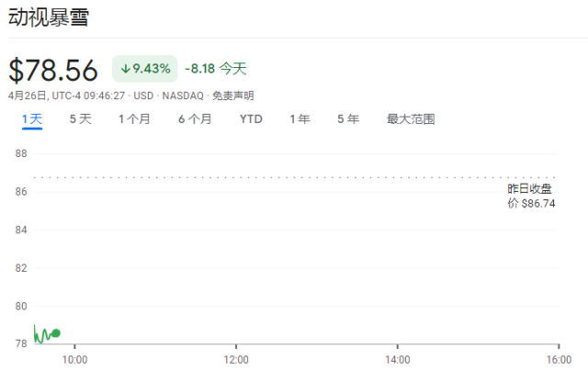Click the down arrow in the 9.43% badge
The height and width of the screenshot is (382, 588).
tap(125, 69)
